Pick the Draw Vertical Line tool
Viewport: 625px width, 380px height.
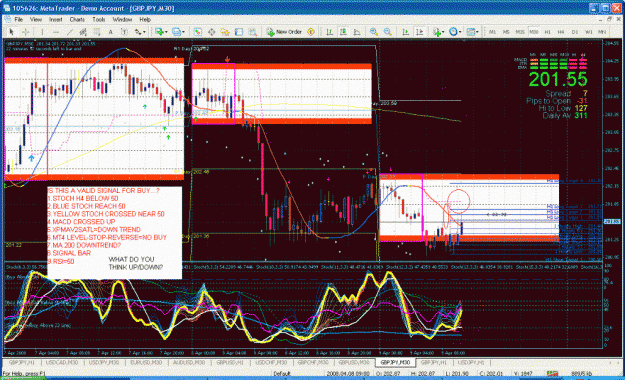(41, 32)
